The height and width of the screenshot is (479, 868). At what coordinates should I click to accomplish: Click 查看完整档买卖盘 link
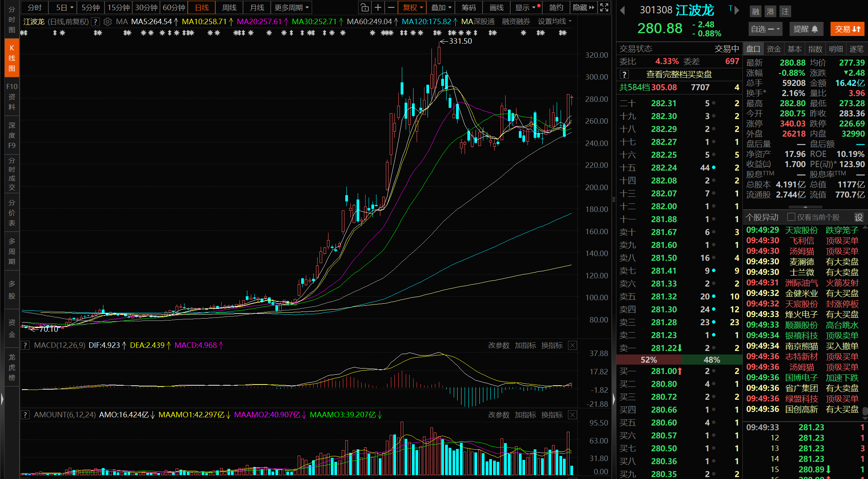tap(679, 74)
